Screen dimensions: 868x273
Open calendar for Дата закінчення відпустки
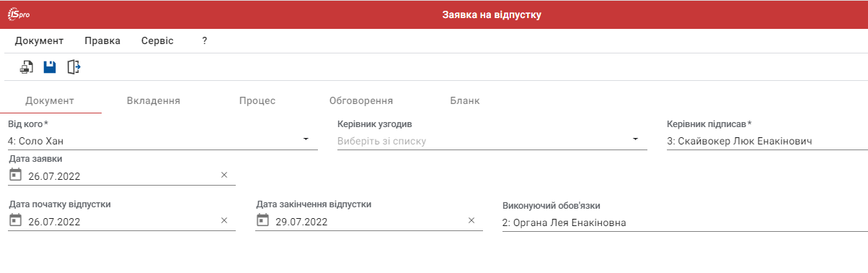pyautogui.click(x=263, y=220)
